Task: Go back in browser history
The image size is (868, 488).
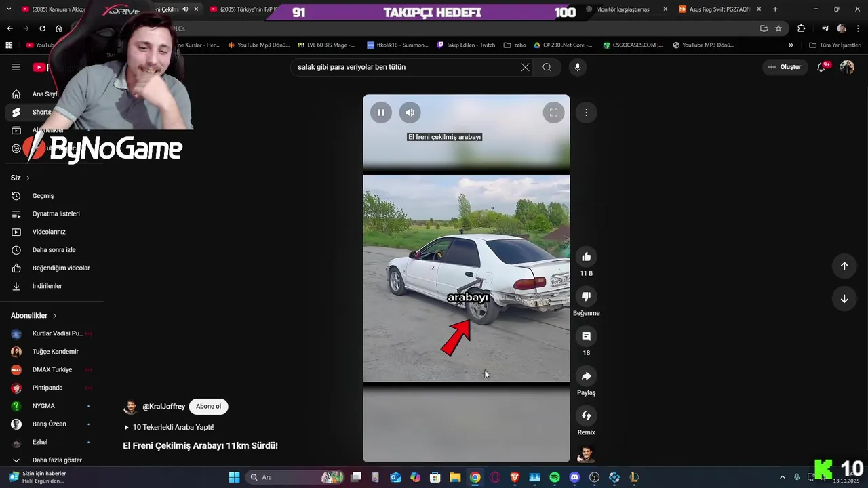Action: [9, 28]
